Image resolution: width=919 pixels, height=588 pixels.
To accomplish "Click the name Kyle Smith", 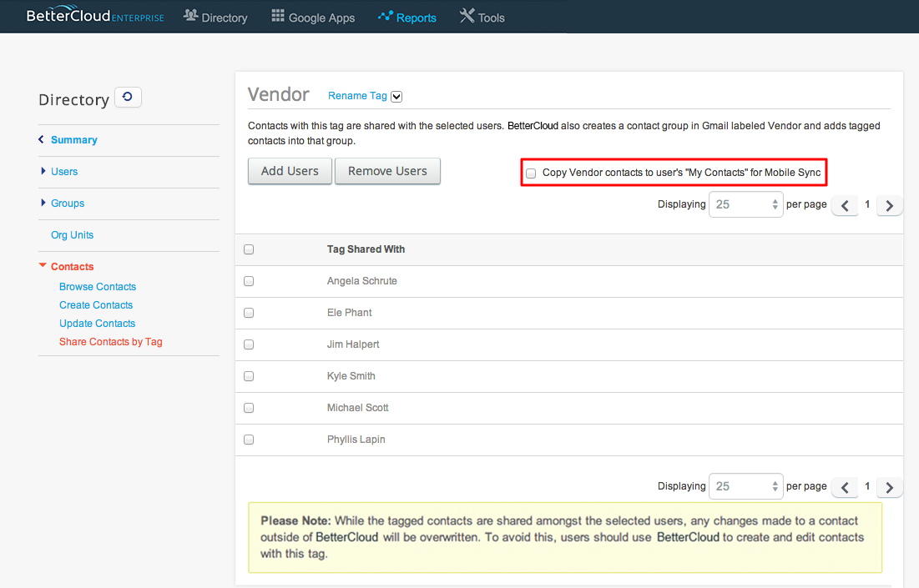I will (x=351, y=376).
